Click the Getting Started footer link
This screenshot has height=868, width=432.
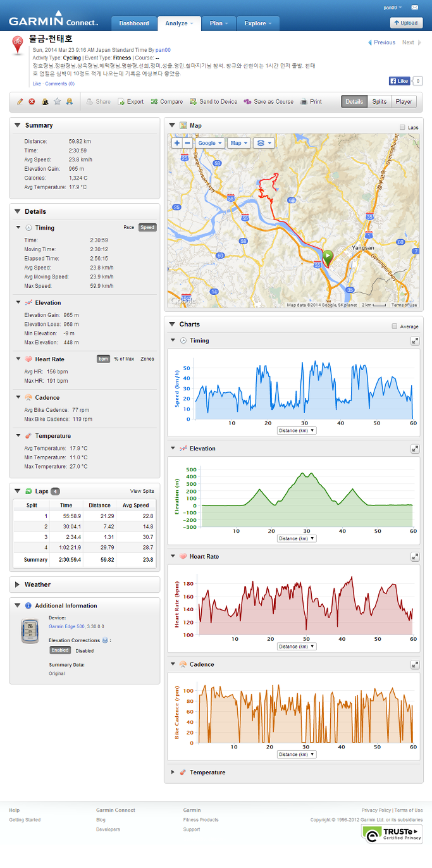[x=25, y=820]
